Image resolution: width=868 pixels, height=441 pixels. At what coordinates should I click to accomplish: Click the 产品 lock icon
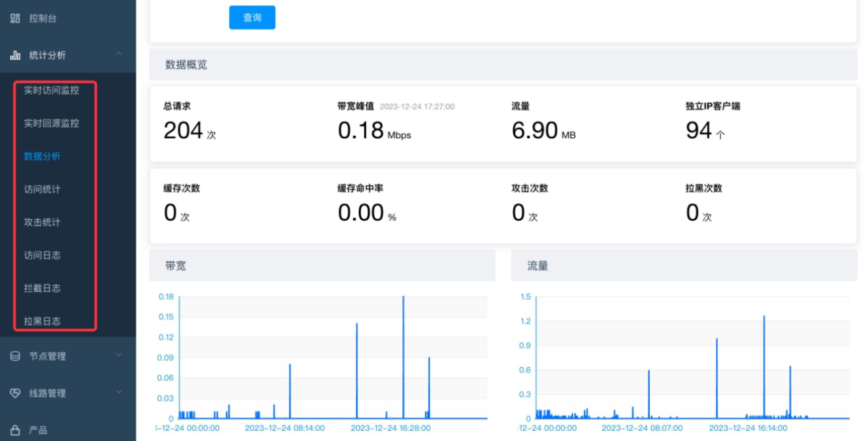tap(15, 430)
